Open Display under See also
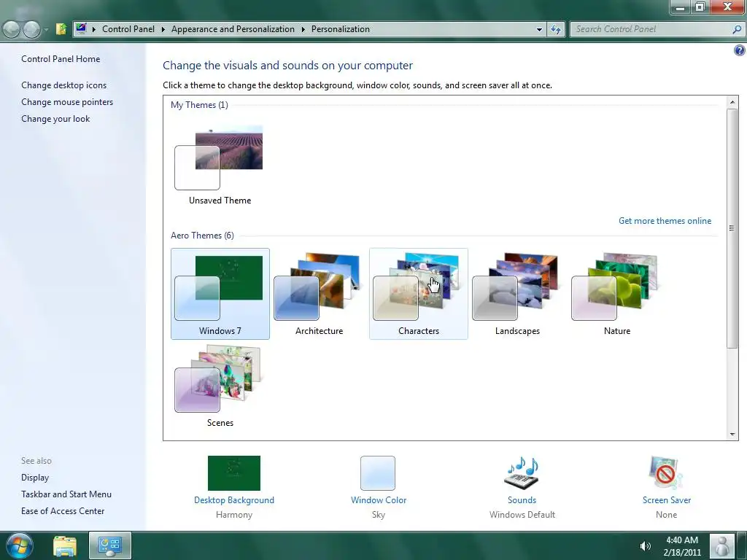Viewport: 747px width, 560px height. point(35,477)
